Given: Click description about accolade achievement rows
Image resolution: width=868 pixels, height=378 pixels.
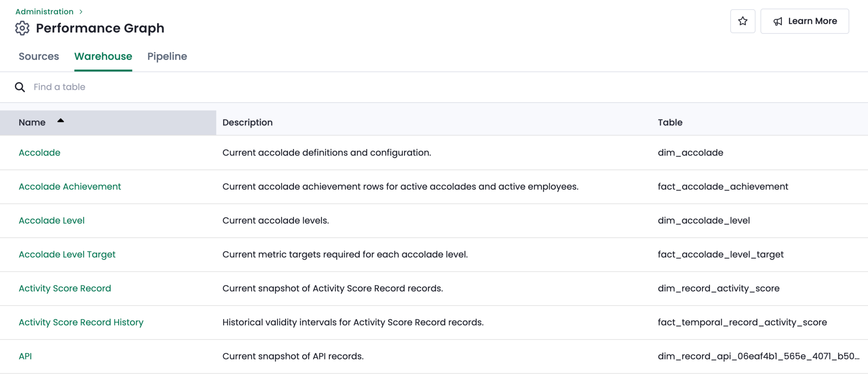Looking at the screenshot, I should 400,187.
